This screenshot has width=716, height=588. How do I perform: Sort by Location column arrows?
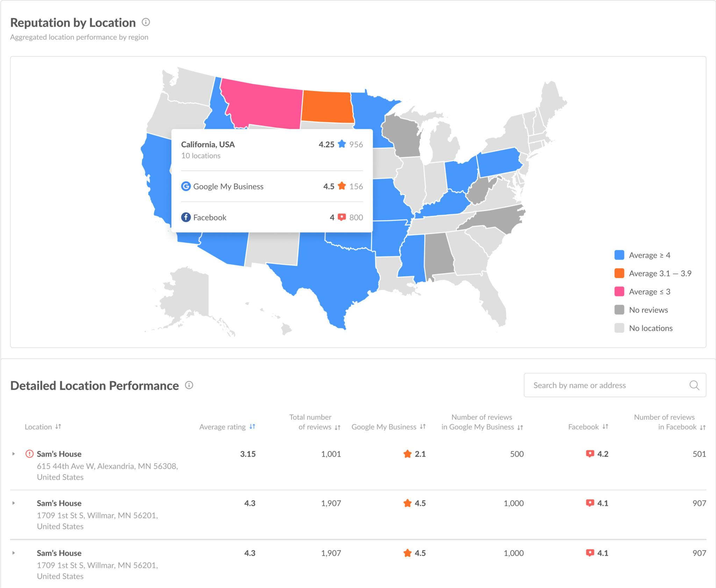pos(58,427)
